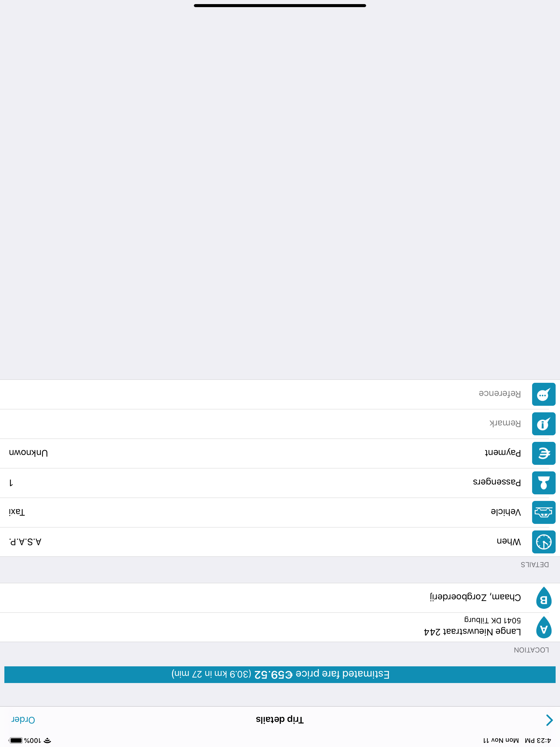Image resolution: width=560 pixels, height=747 pixels.
Task: Open the Reference speech-bubble icon
Action: (x=543, y=394)
